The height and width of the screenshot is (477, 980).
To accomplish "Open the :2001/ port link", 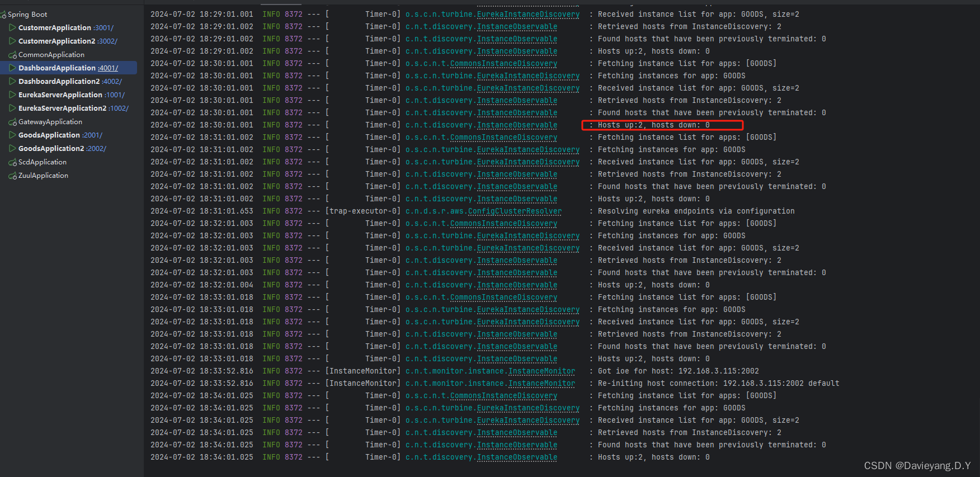I will pos(92,135).
